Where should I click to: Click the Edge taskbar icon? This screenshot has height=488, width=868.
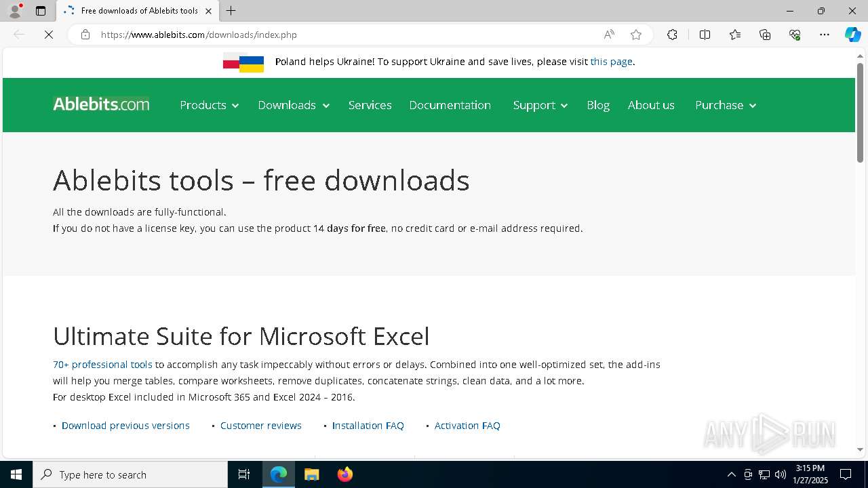click(279, 474)
